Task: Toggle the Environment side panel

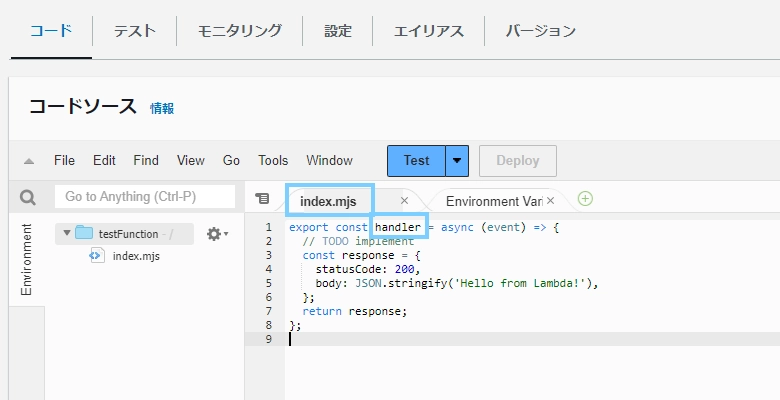Action: [x=26, y=259]
